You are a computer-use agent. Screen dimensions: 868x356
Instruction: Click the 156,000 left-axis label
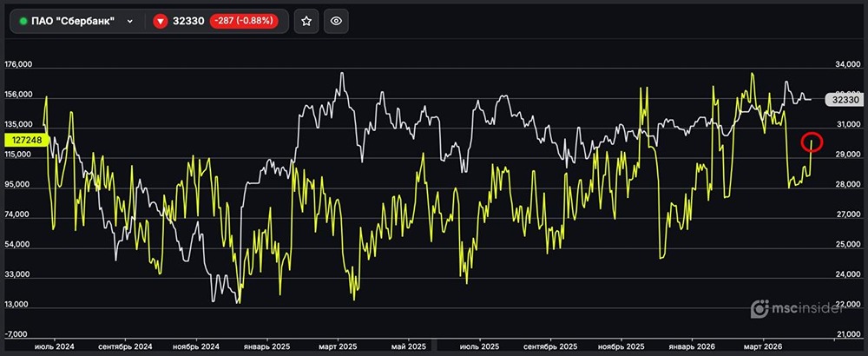[18, 96]
